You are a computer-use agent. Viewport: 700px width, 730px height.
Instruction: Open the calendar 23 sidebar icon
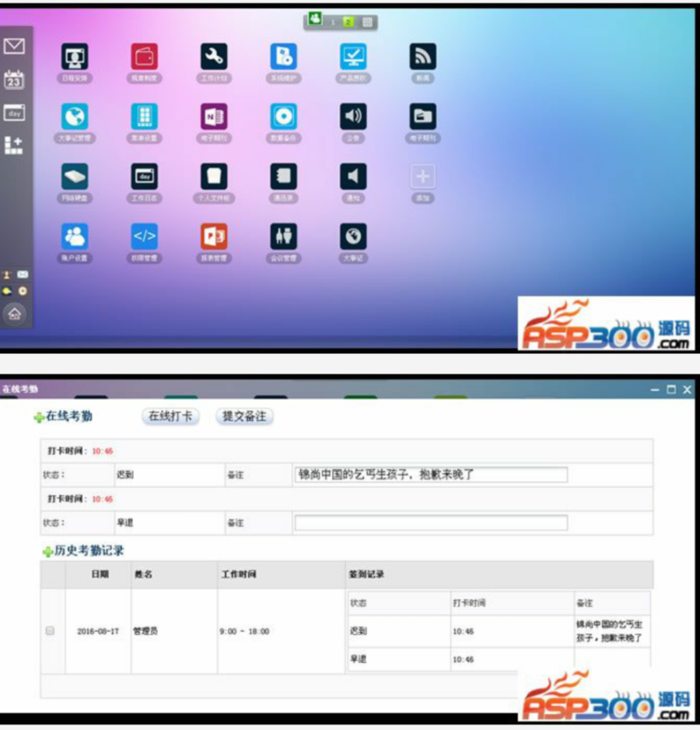pyautogui.click(x=14, y=79)
